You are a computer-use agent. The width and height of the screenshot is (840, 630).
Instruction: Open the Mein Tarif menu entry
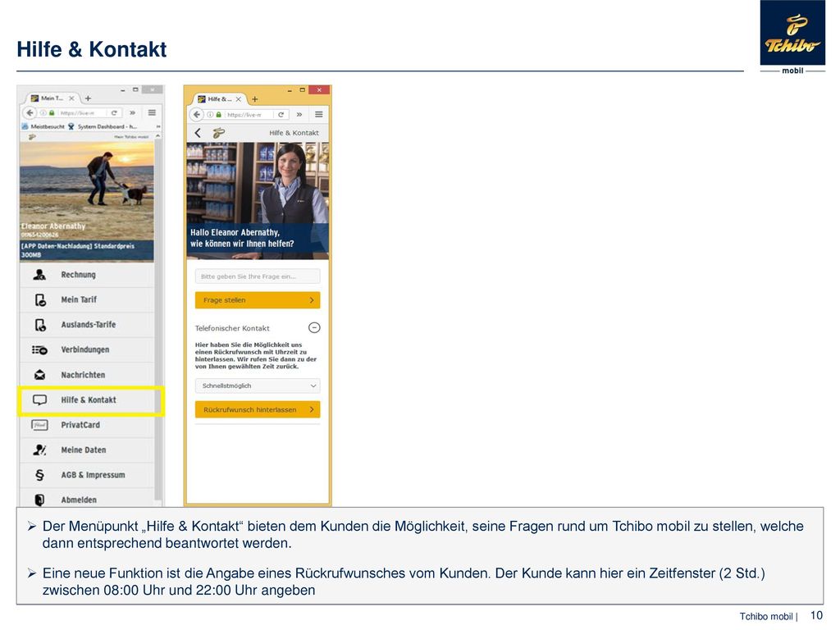click(87, 300)
